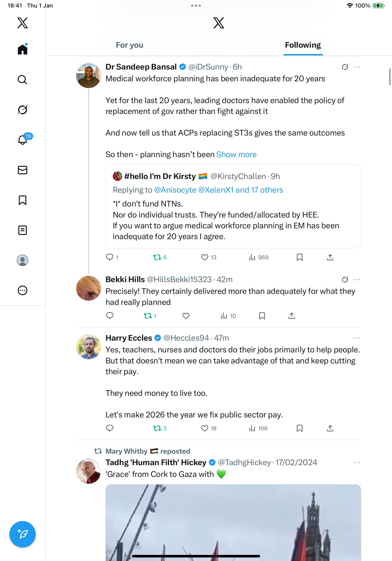The image size is (392, 561).
Task: Bookmark Dr Sandeep Bansal's post
Action: [300, 257]
